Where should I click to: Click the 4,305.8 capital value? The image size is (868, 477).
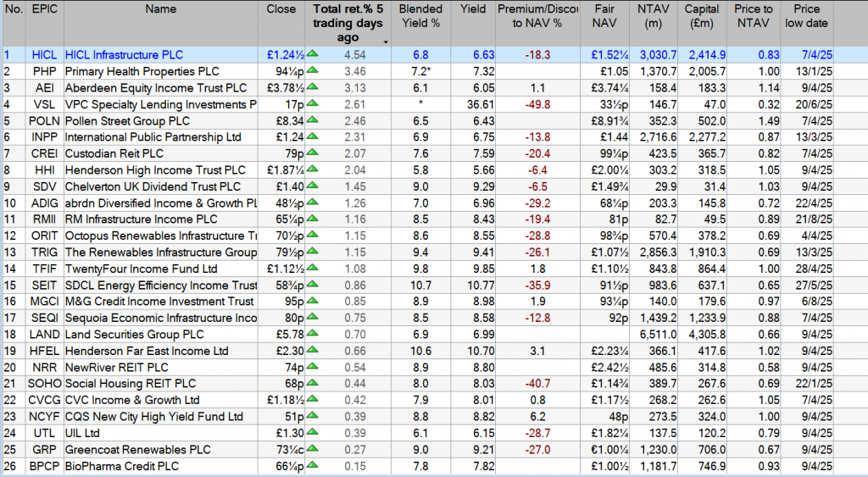pyautogui.click(x=707, y=335)
